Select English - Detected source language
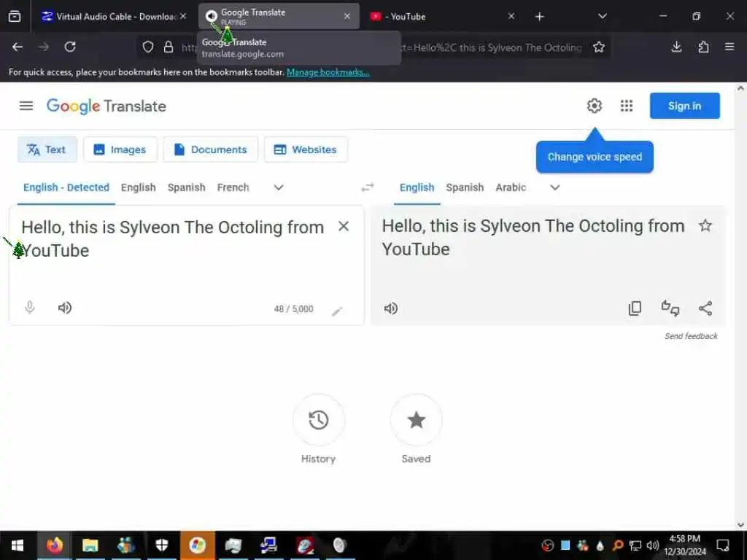This screenshot has height=560, width=747. coord(66,187)
